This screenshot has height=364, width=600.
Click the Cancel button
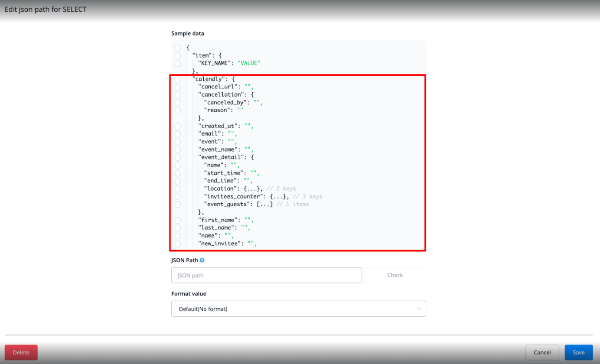click(542, 352)
